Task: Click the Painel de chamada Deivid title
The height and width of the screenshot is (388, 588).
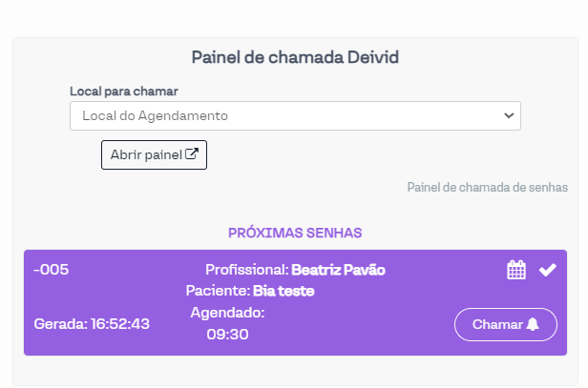Action: point(295,57)
